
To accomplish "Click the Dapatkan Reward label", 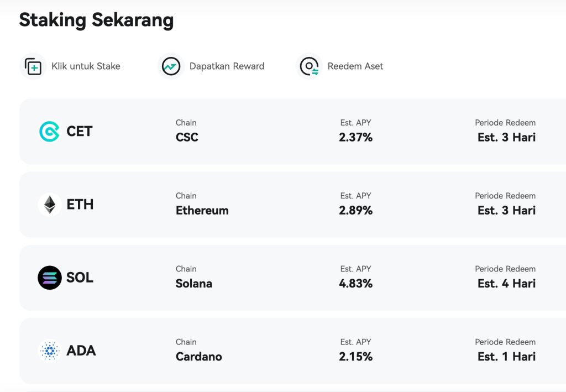I will 227,66.
